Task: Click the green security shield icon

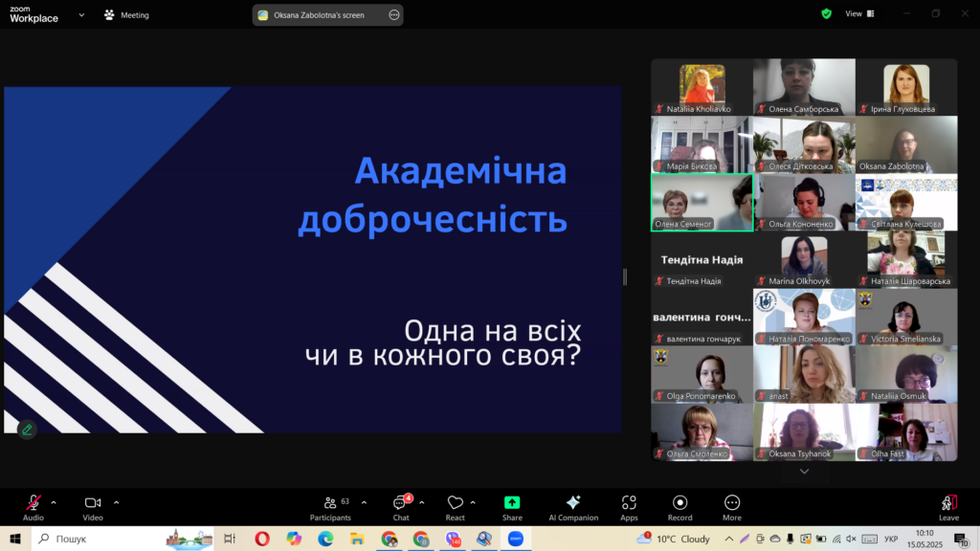Action: [x=826, y=13]
